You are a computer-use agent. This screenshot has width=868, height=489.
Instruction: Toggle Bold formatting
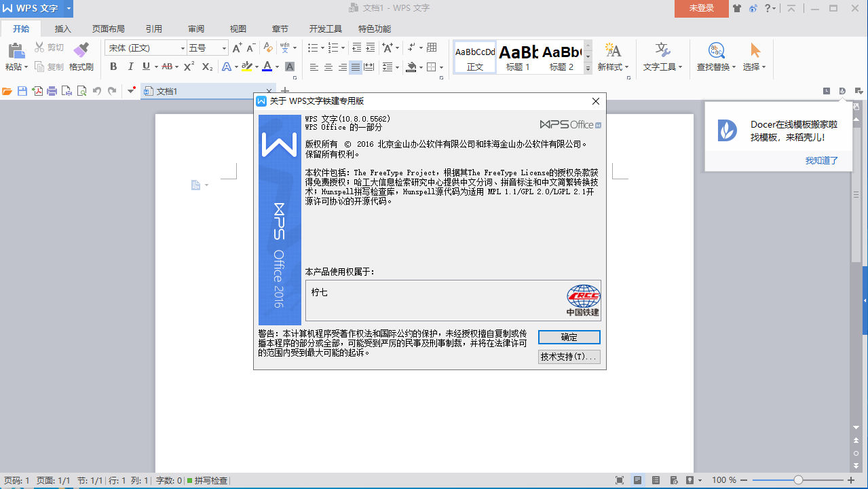(113, 67)
